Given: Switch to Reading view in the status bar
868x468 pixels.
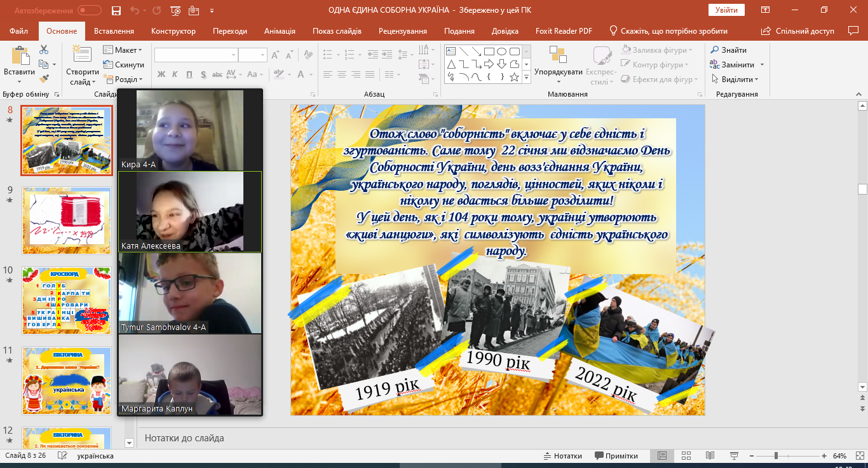Looking at the screenshot, I should [x=710, y=456].
